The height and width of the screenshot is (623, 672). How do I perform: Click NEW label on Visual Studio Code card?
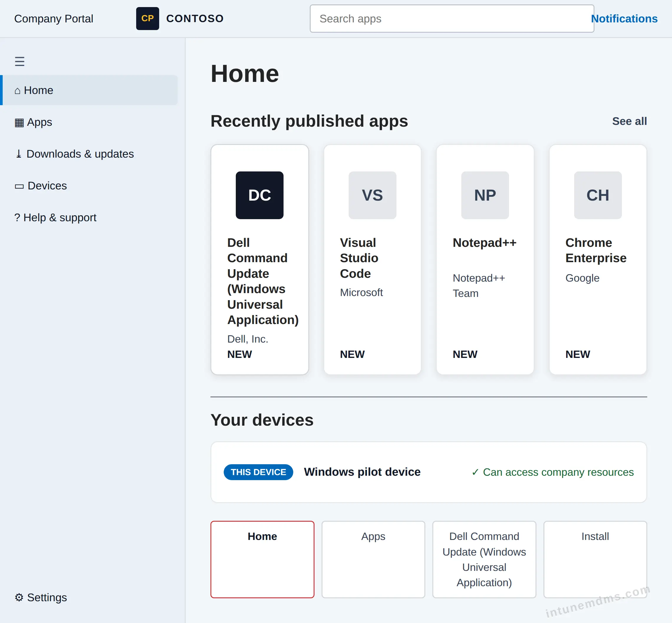click(x=352, y=354)
